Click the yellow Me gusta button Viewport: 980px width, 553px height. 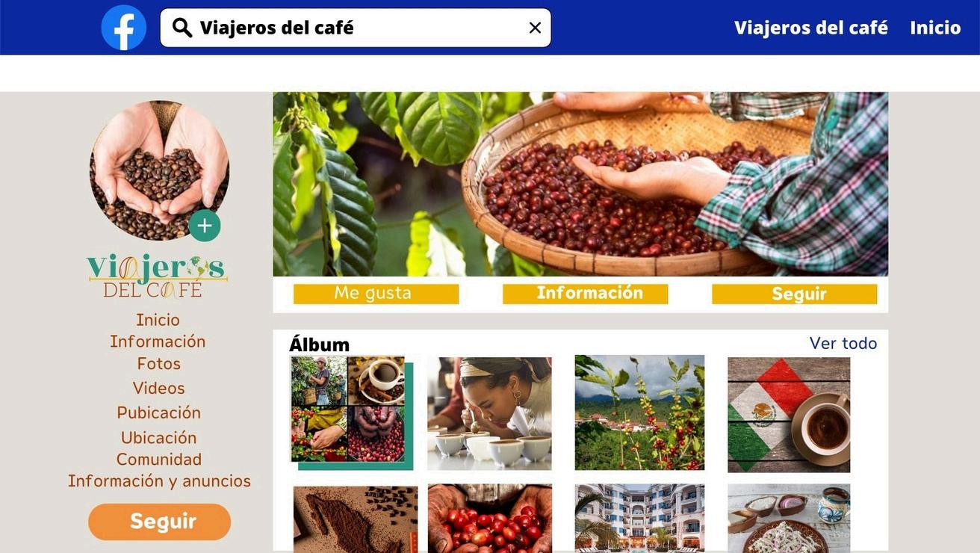click(376, 294)
